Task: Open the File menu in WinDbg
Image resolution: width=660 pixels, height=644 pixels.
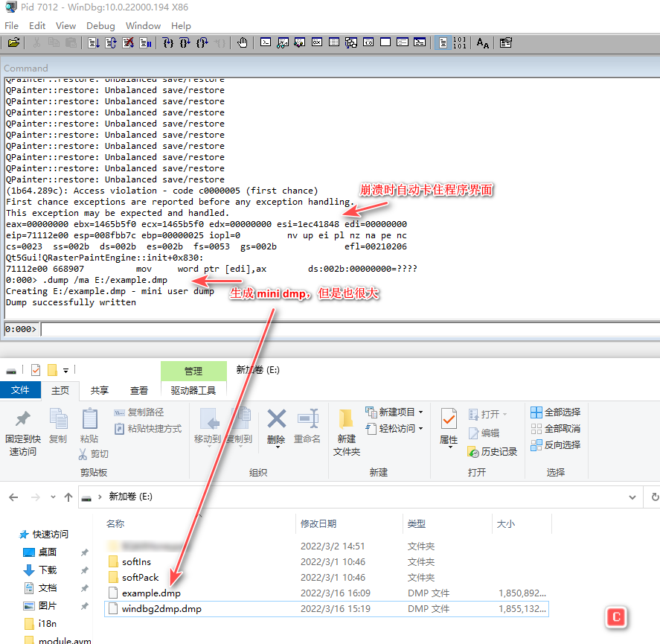Action: [11, 26]
